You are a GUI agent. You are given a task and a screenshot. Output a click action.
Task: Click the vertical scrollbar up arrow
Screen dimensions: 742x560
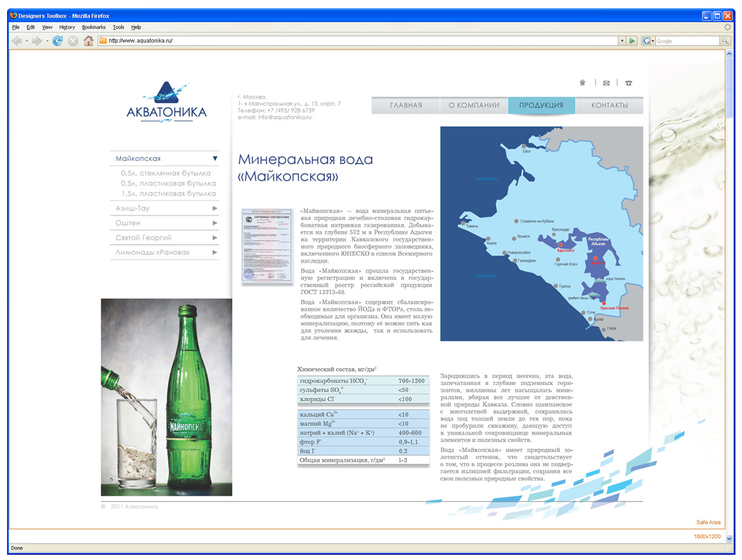click(x=729, y=54)
